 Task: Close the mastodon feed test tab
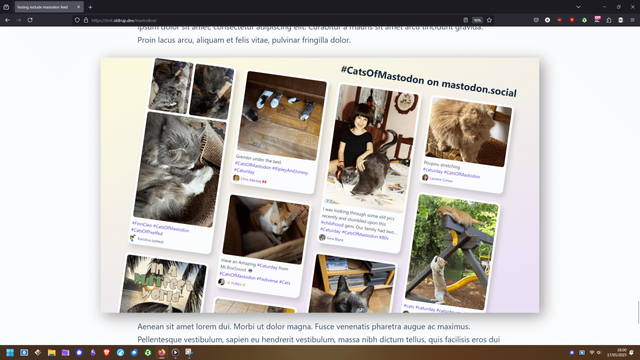coord(79,7)
